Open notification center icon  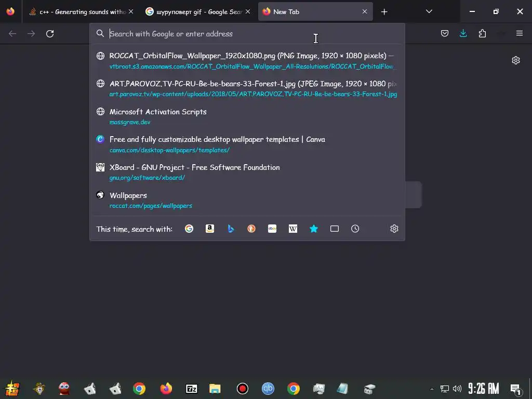coord(516,390)
